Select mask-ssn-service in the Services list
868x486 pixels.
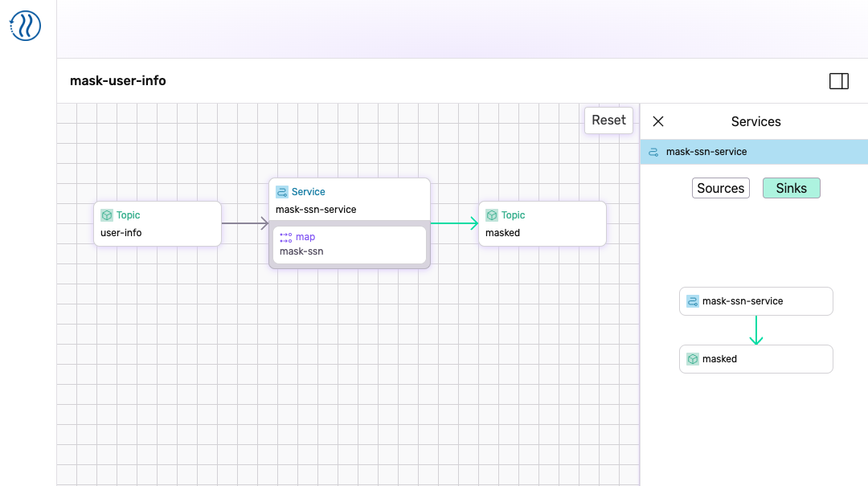point(755,151)
